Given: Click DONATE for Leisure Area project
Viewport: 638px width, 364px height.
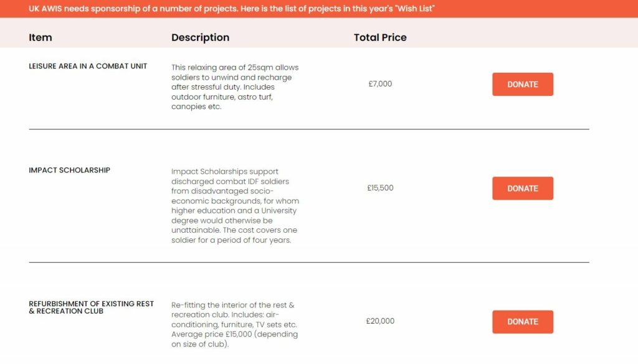Looking at the screenshot, I should pyautogui.click(x=523, y=84).
